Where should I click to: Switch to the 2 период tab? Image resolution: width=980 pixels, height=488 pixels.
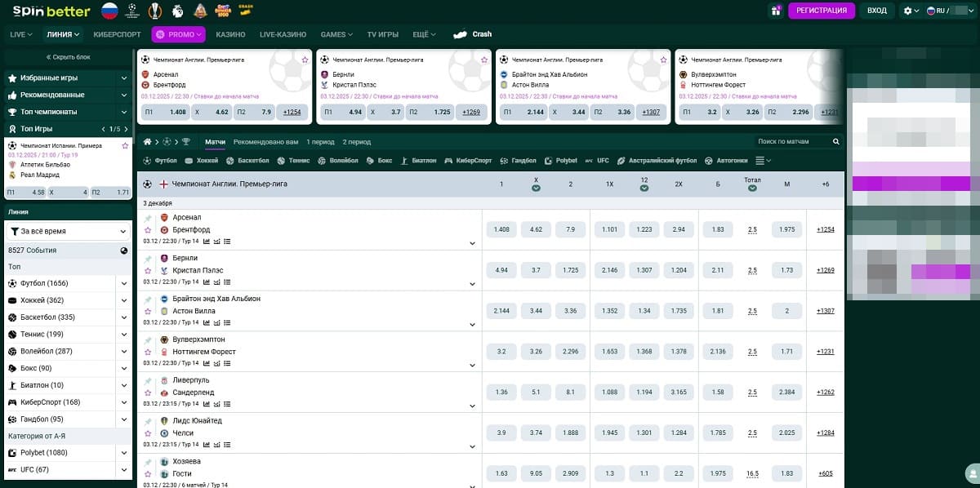tap(357, 141)
